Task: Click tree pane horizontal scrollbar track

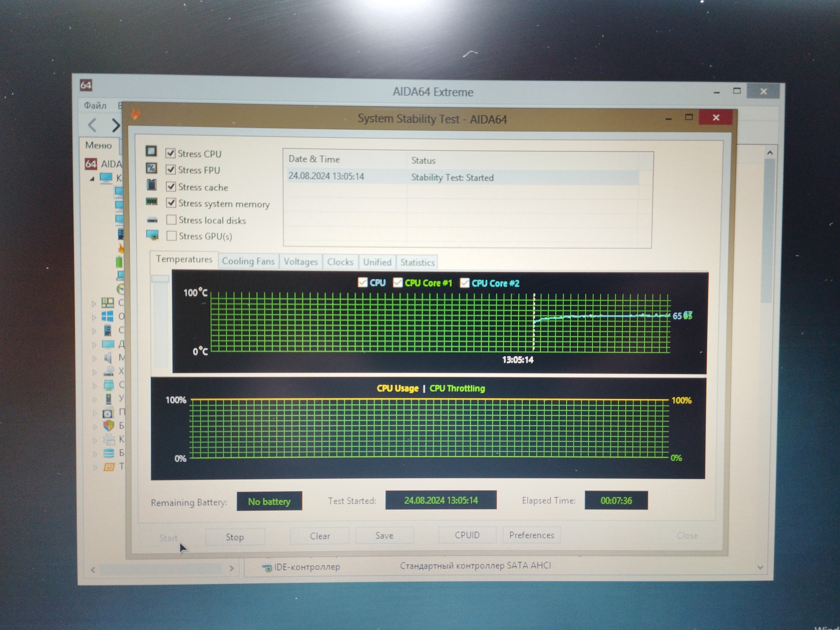Action: [162, 569]
